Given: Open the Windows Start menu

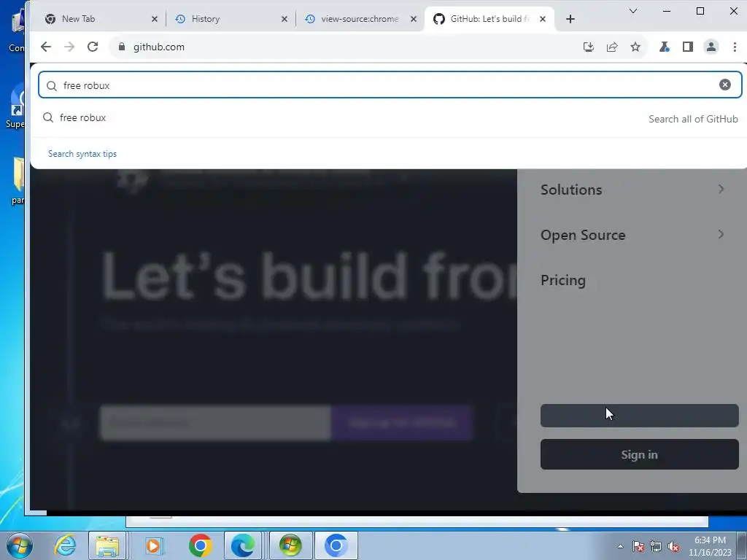Looking at the screenshot, I should [x=19, y=545].
